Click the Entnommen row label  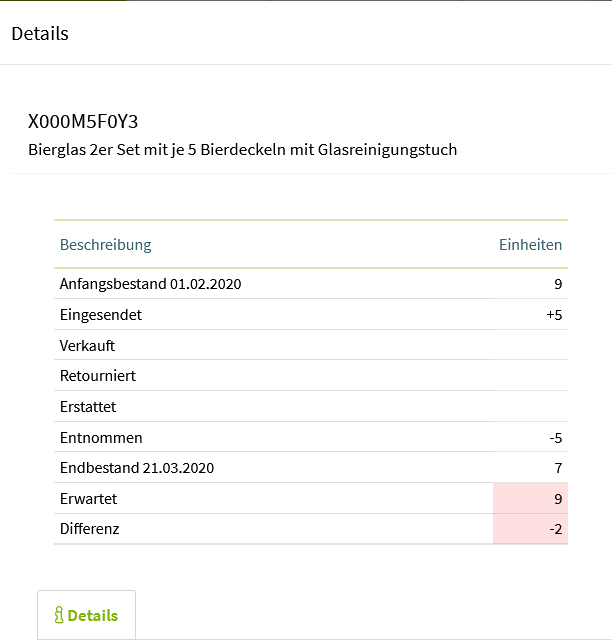pos(101,438)
